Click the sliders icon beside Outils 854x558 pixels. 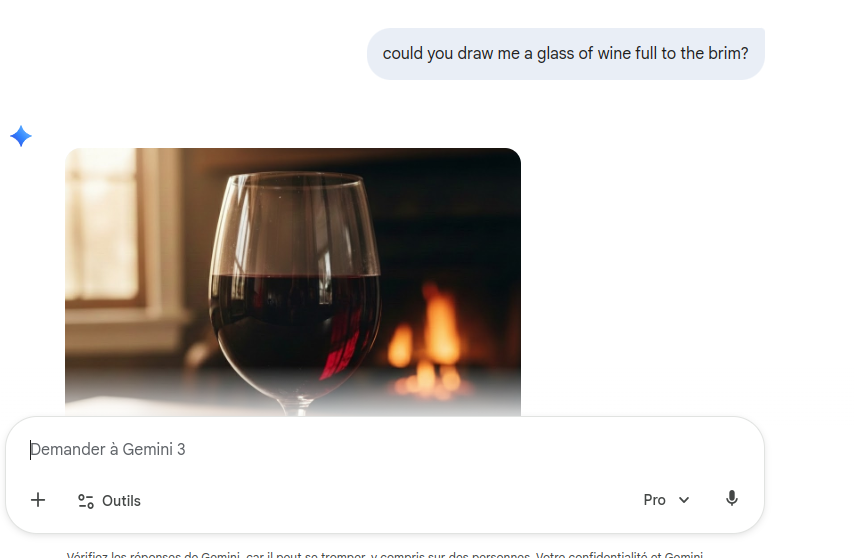coord(86,501)
